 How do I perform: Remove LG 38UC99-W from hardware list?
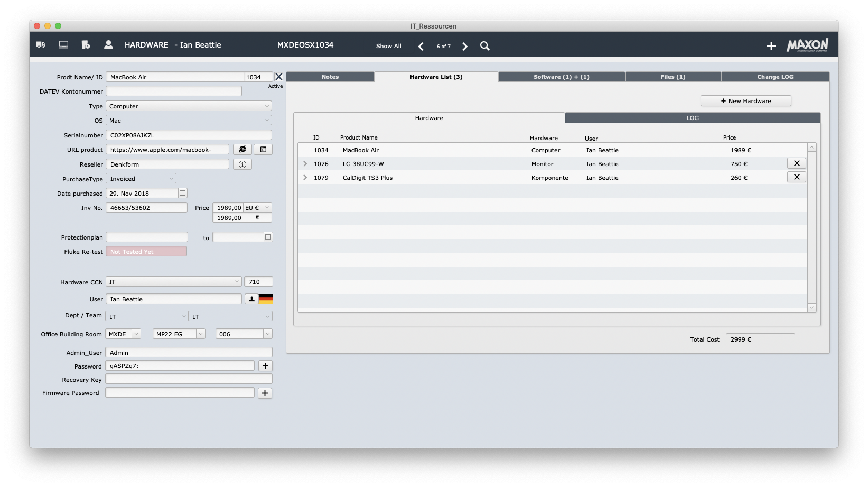tap(797, 163)
